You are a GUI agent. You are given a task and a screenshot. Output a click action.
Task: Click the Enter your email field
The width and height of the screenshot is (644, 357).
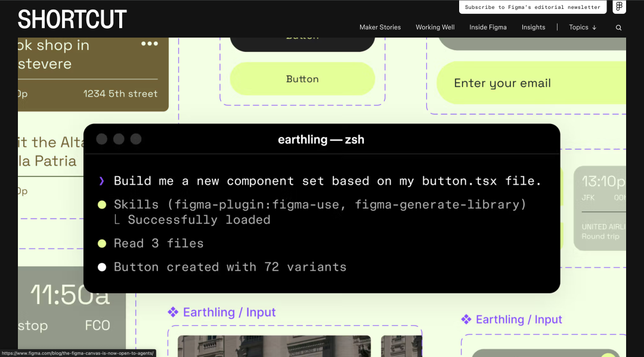tap(531, 83)
